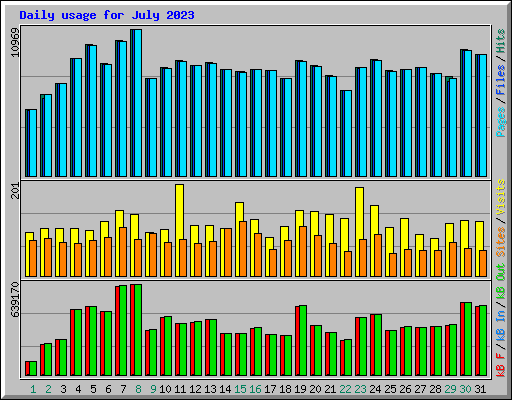This screenshot has height=400, width=512.
Task: Click the cyan hits bar for day 1
Action: (x=33, y=143)
